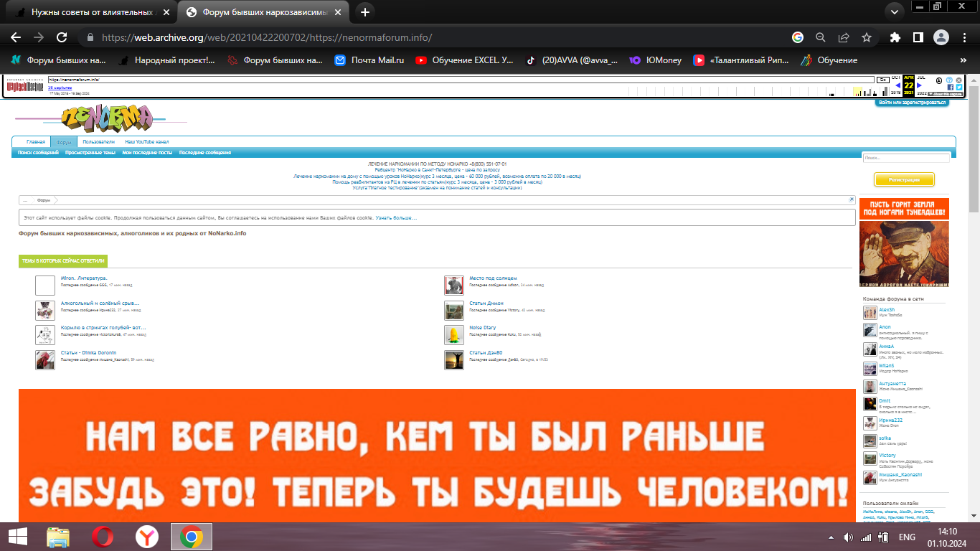
Task: Show hidden bookmarks with the » button
Action: pyautogui.click(x=963, y=60)
